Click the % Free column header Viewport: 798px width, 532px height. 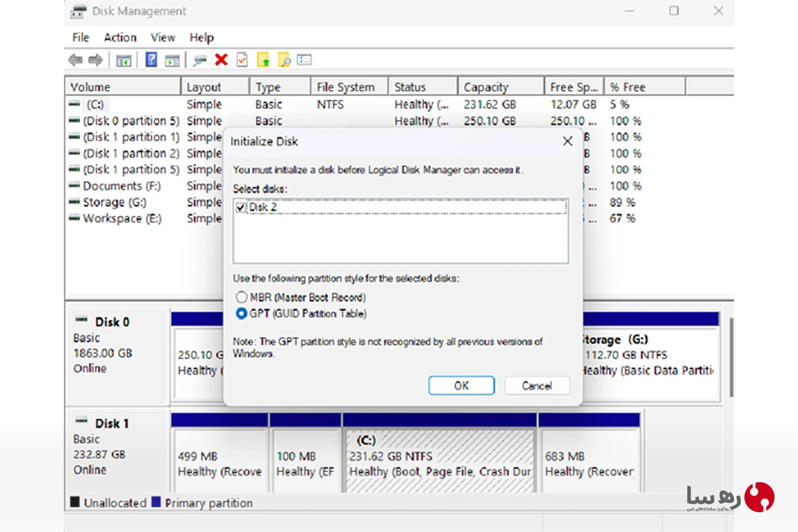click(645, 87)
